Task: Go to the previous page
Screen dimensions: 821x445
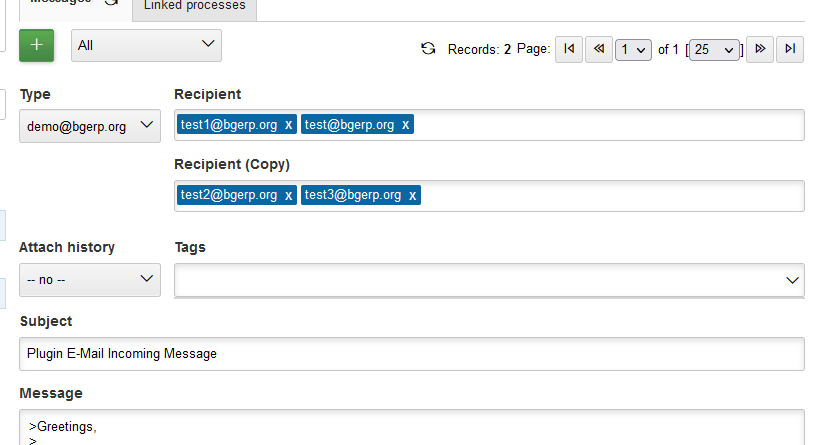Action: [x=599, y=49]
